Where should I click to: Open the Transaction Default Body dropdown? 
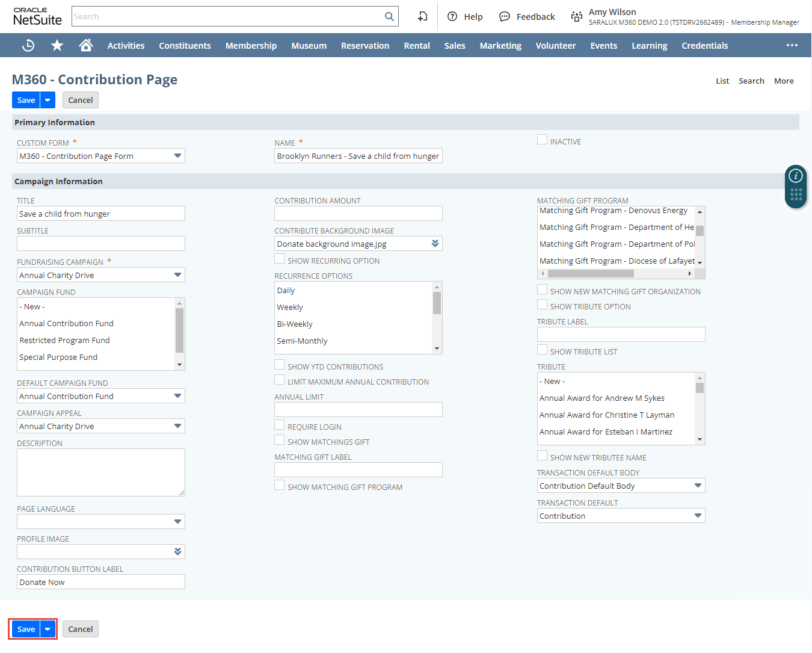tap(698, 486)
